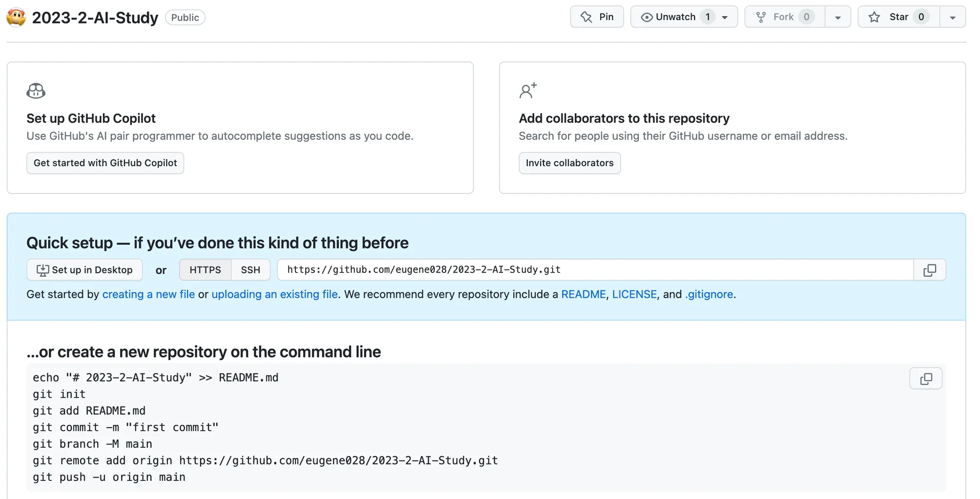Click the Pin repository button
Screen dimensions: 980x499
pyautogui.click(x=597, y=17)
